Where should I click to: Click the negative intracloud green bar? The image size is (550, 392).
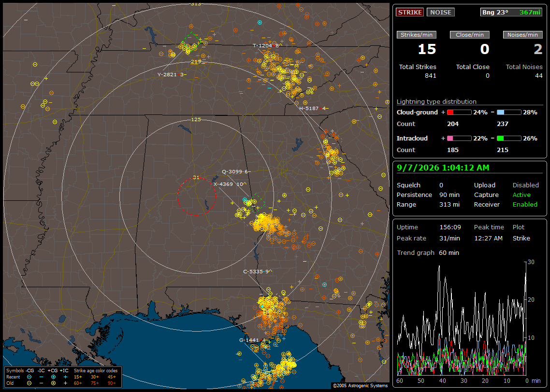pos(509,139)
